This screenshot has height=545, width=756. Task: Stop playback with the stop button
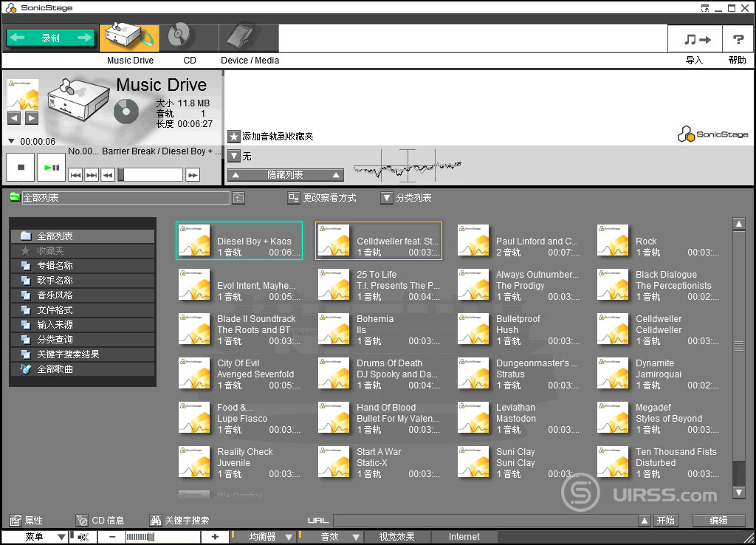[21, 168]
